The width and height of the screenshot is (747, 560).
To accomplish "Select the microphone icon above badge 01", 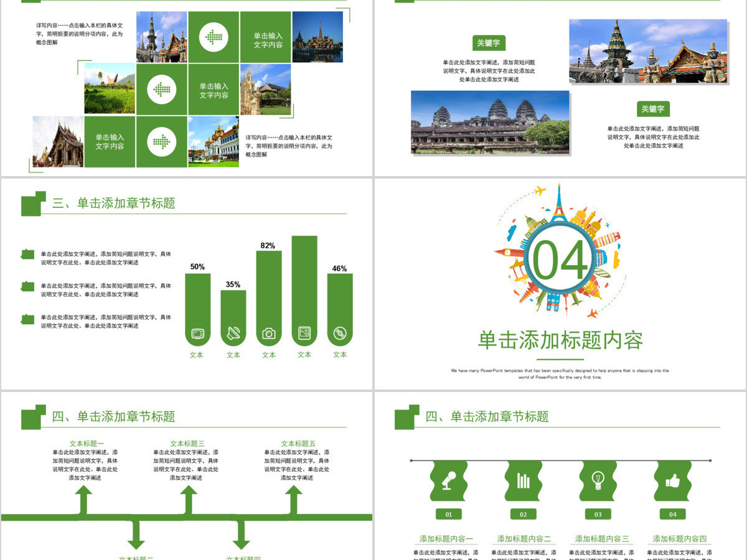I will pos(448,481).
